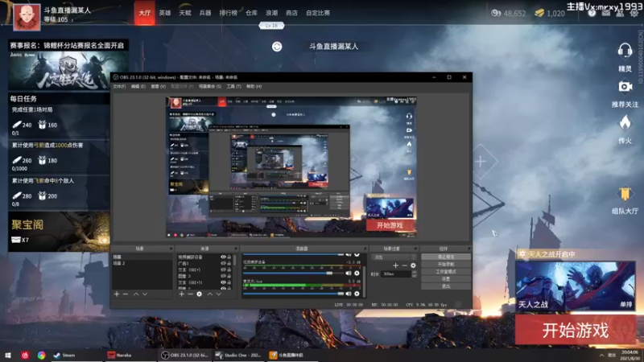Remove the scene transition with minus icon
The height and width of the screenshot is (362, 644).
click(x=405, y=265)
